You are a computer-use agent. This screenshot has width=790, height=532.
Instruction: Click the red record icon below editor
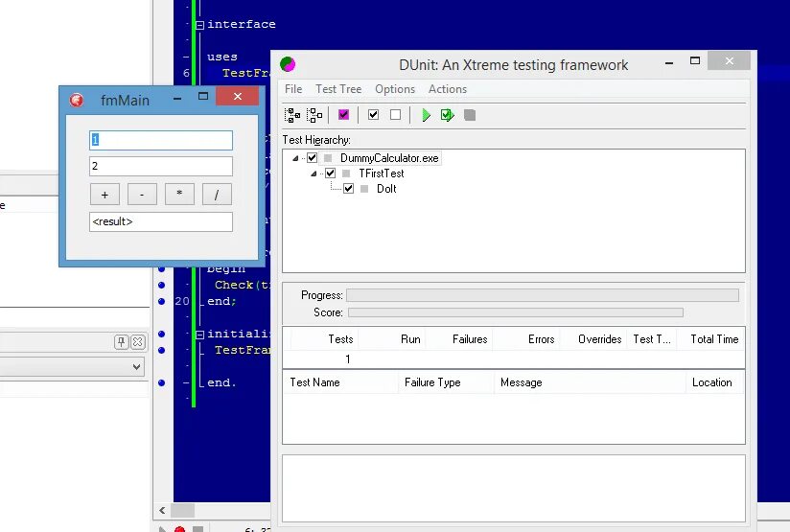(179, 529)
